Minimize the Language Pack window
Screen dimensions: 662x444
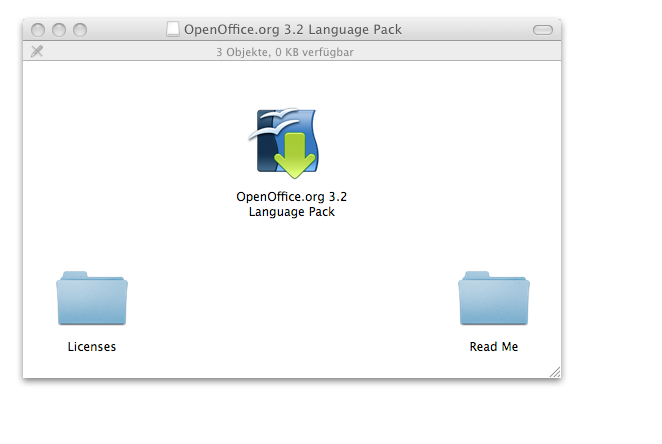(x=59, y=30)
